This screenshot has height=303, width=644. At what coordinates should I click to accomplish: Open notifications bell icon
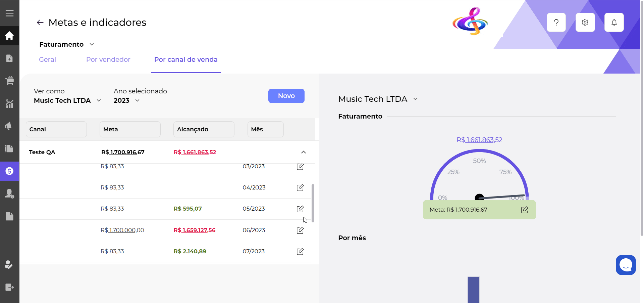tap(614, 23)
